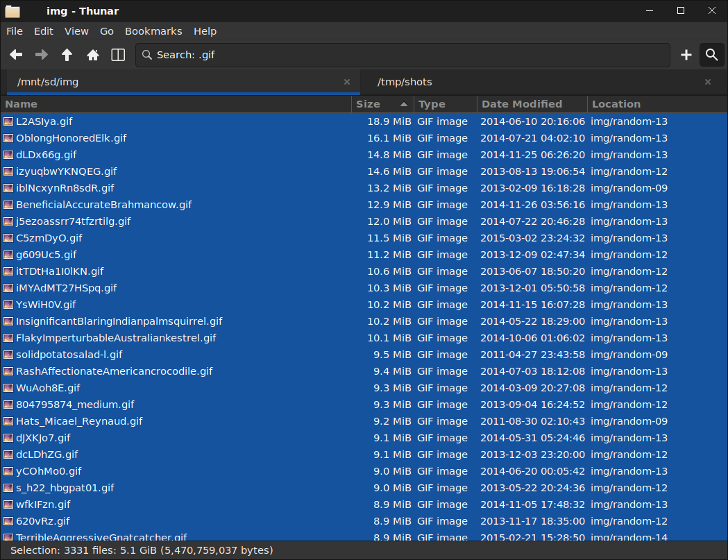Select FlakyImperturbableAustraliankestrel.gif file name
This screenshot has height=560, width=728.
click(x=116, y=338)
